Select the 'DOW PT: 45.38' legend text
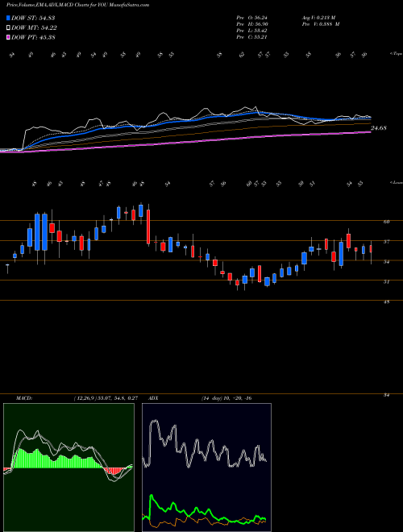Image resolution: width=403 pixels, height=532 pixels. [33, 37]
